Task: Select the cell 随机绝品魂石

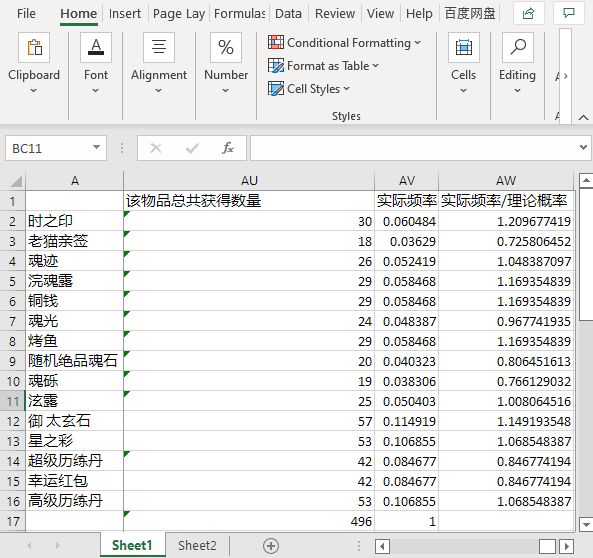Action: click(x=75, y=361)
